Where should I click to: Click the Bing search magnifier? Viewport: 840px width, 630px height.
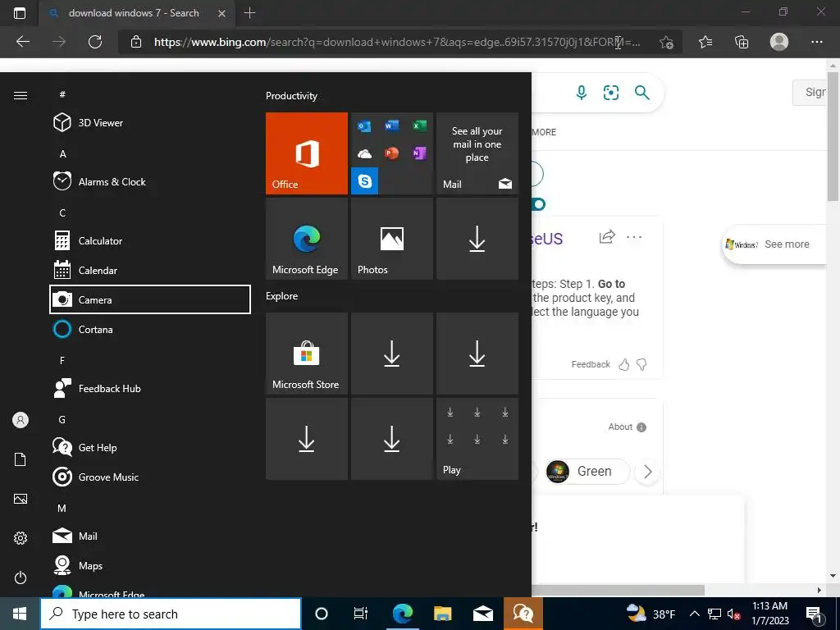click(x=641, y=93)
